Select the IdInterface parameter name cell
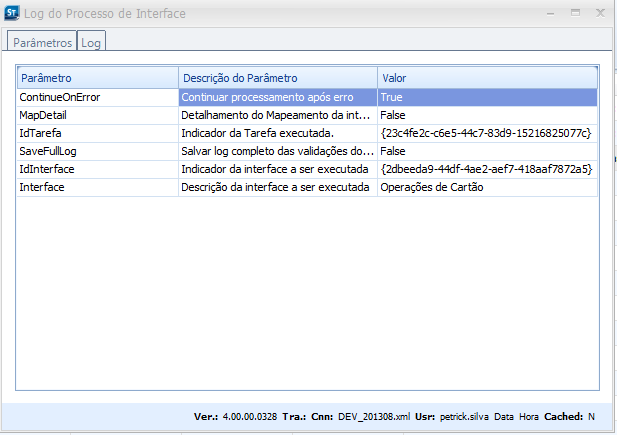Image resolution: width=617 pixels, height=435 pixels. [97, 169]
